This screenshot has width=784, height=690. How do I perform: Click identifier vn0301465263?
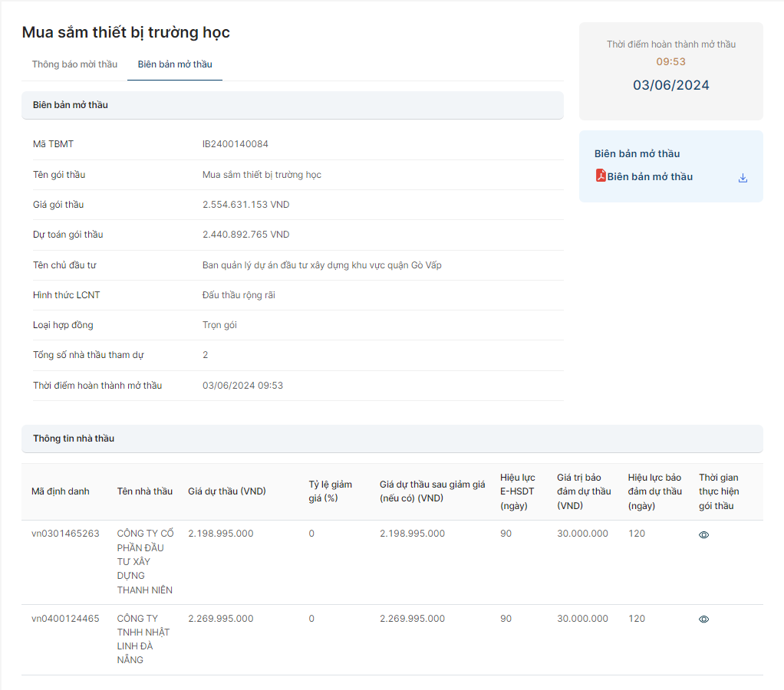65,534
